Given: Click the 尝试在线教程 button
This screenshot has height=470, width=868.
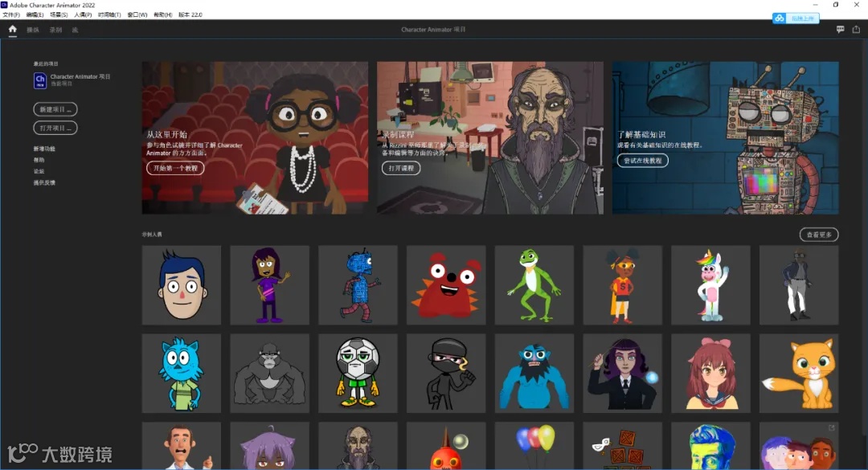Looking at the screenshot, I should 643,161.
